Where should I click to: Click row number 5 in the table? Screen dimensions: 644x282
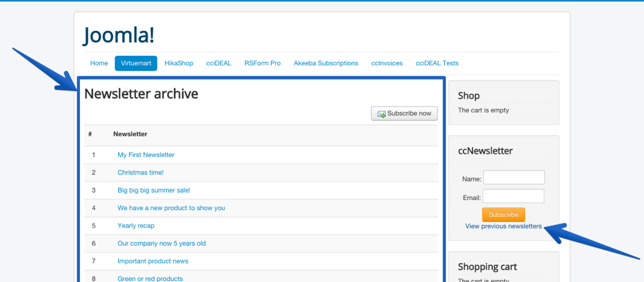pyautogui.click(x=94, y=226)
